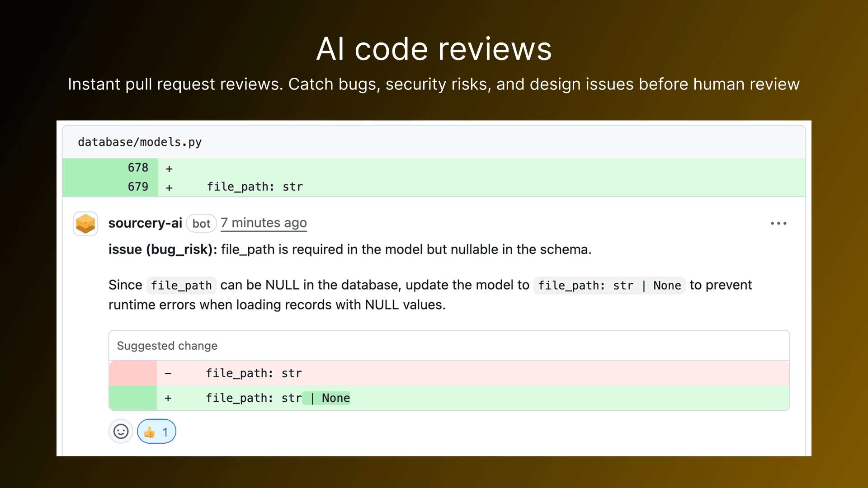Click the plus marker on line 679
The image size is (868, 488).
pyautogui.click(x=169, y=188)
